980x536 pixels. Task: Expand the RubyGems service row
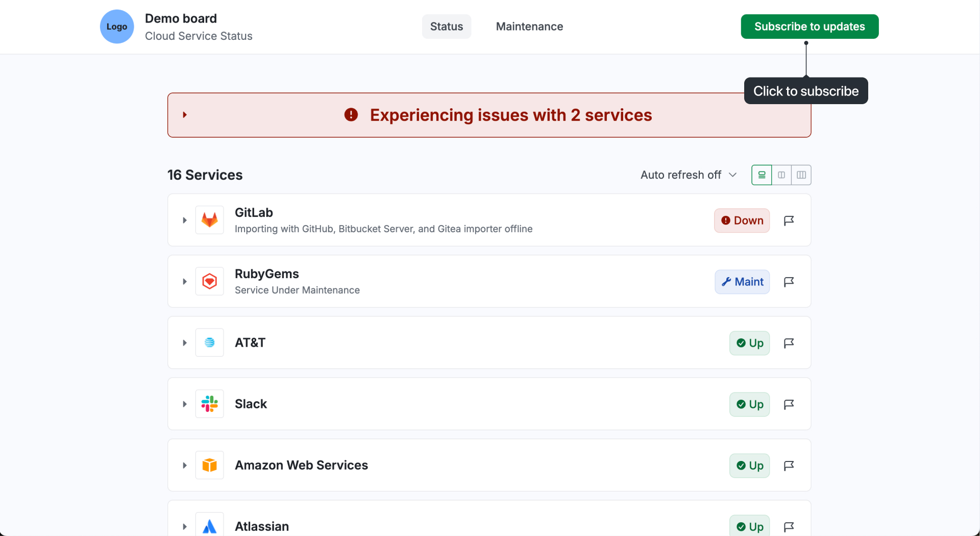click(185, 281)
